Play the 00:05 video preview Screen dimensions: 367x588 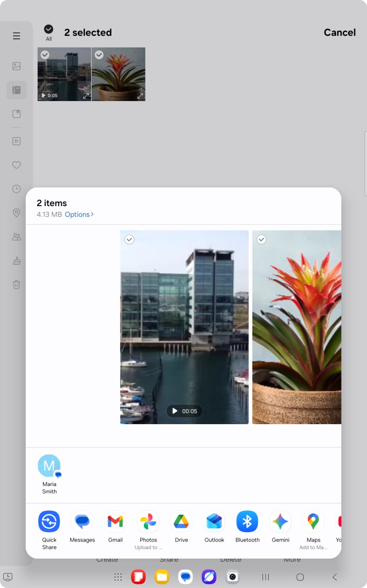coord(185,411)
